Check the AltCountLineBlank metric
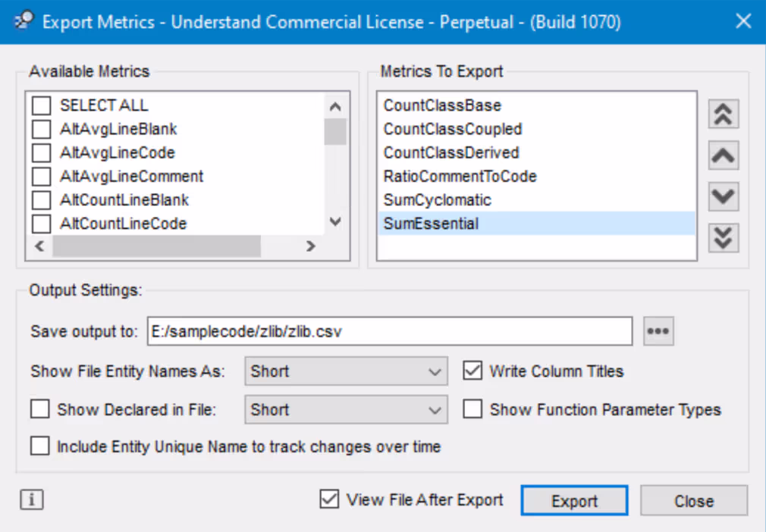Screen dimensions: 766x532 tap(41, 199)
